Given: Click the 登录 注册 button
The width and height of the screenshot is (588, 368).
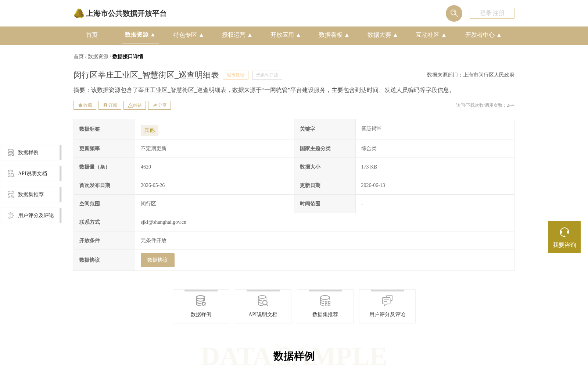Looking at the screenshot, I should pos(492,13).
